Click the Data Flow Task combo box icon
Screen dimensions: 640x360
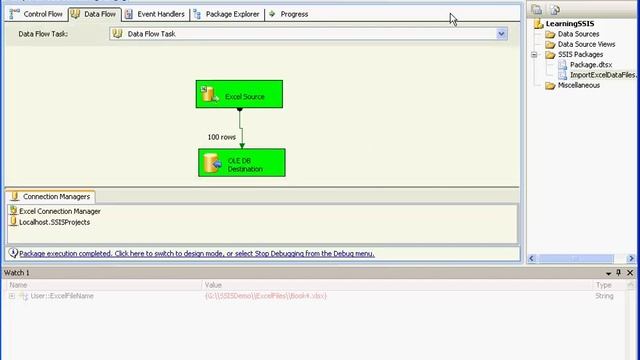[118, 33]
